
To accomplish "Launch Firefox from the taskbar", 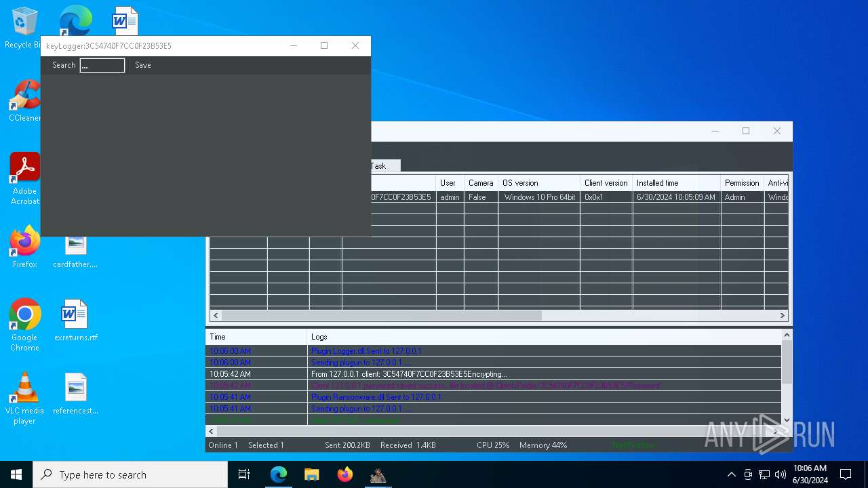I will pos(345,474).
